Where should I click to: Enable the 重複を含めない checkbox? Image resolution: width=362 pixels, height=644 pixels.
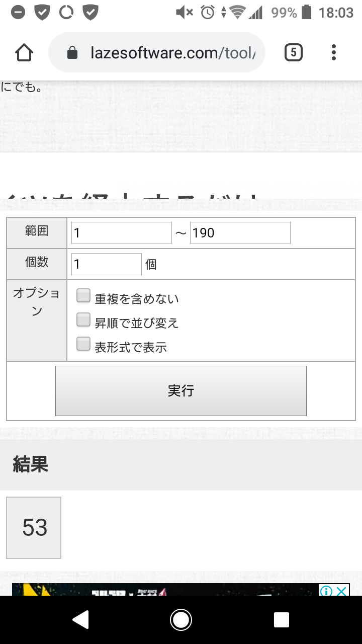[x=83, y=296]
